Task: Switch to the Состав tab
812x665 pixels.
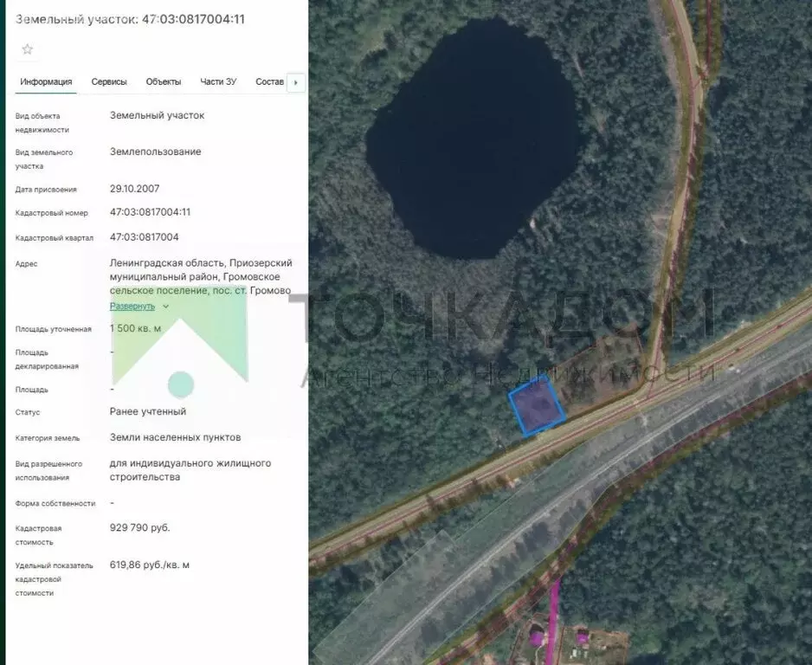Action: tap(270, 82)
